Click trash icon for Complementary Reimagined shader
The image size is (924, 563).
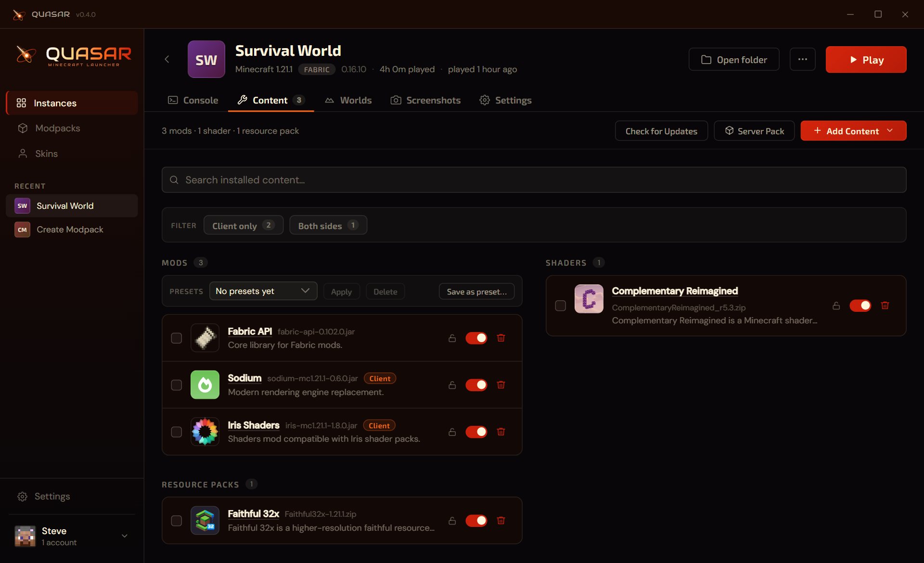(885, 306)
